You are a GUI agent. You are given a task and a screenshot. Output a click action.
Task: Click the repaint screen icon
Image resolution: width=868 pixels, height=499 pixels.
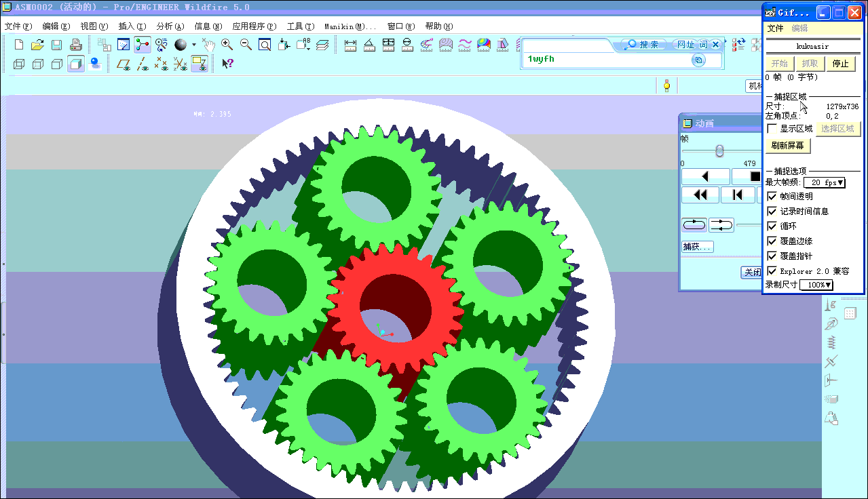(124, 45)
